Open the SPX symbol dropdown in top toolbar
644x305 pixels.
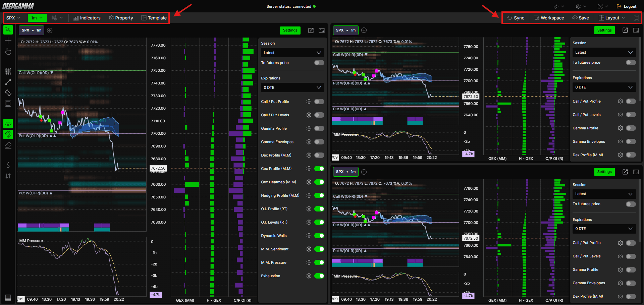click(x=13, y=18)
